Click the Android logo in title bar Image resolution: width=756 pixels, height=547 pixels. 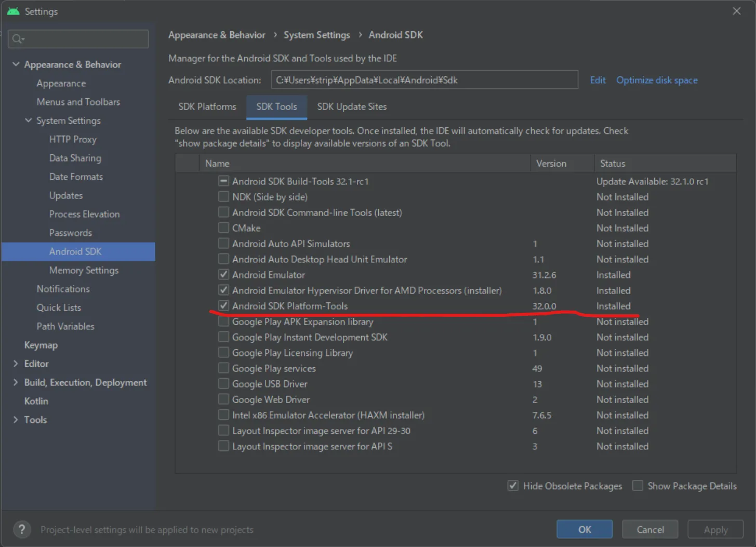(14, 11)
